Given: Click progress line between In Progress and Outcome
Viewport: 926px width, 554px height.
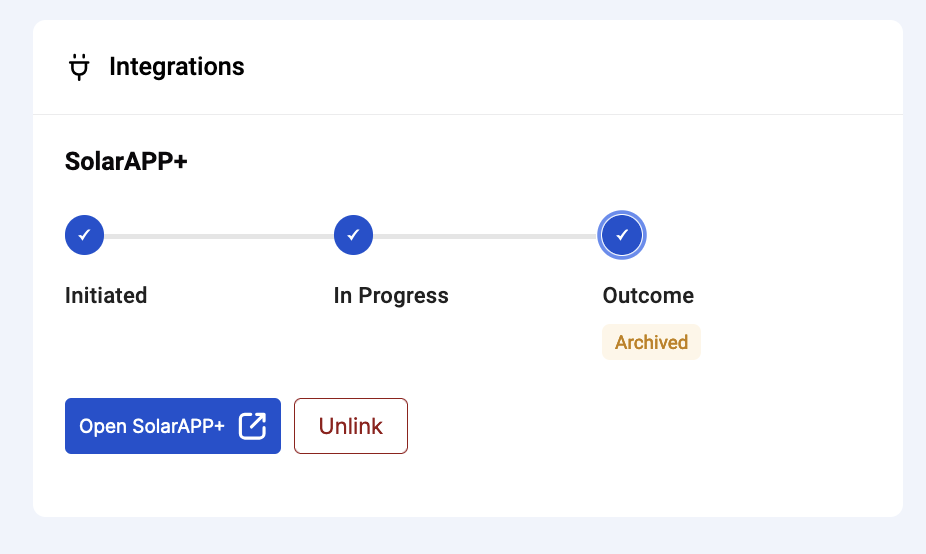Looking at the screenshot, I should coord(485,236).
